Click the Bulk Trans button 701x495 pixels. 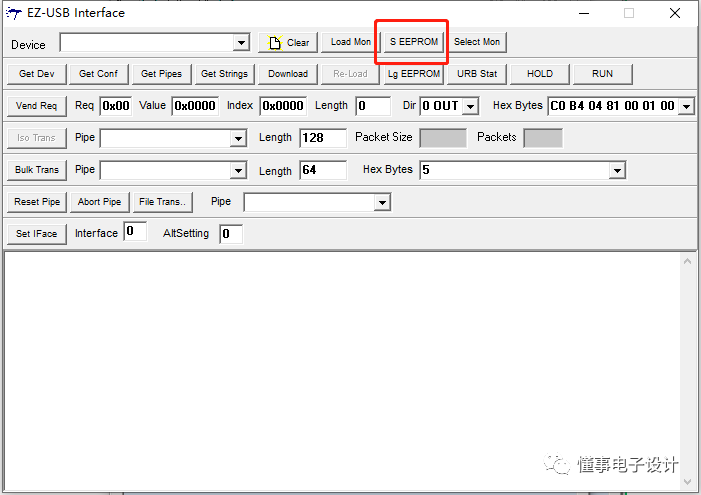tap(37, 170)
